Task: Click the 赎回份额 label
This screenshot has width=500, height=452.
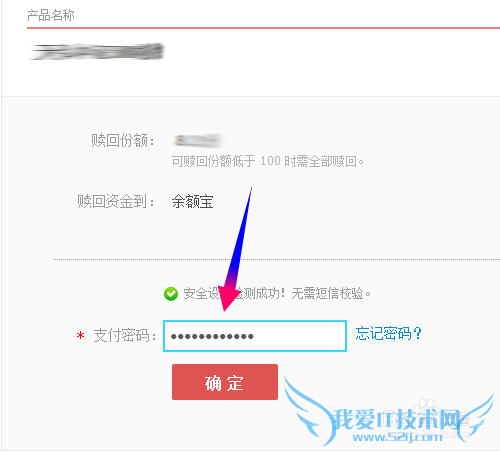Action: 123,140
